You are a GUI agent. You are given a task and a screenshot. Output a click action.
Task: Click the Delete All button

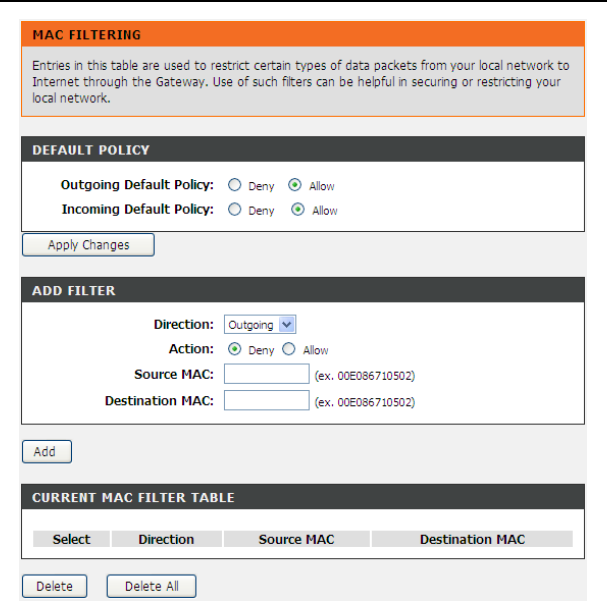(x=151, y=586)
